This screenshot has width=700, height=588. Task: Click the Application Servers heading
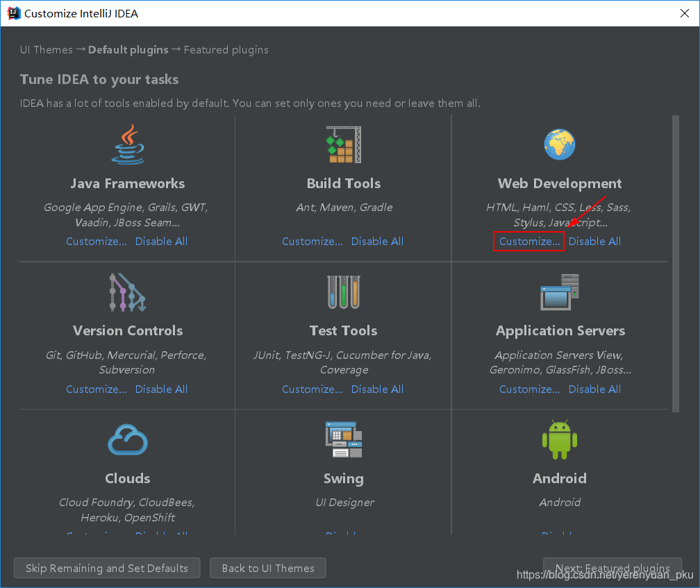pyautogui.click(x=560, y=330)
